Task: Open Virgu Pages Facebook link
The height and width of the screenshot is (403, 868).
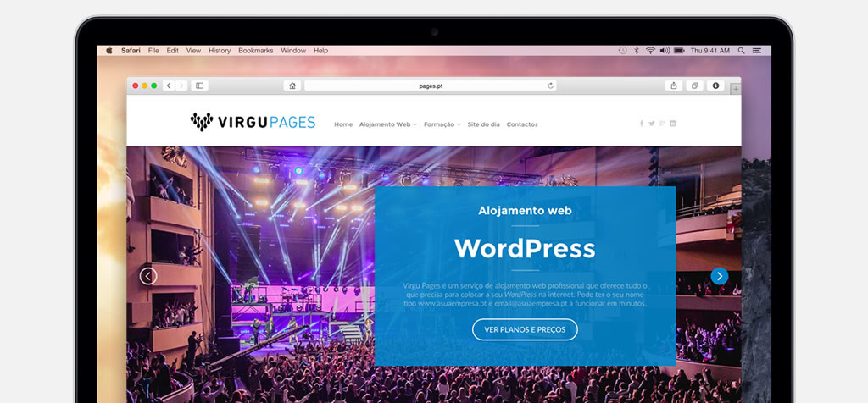Action: 642,124
